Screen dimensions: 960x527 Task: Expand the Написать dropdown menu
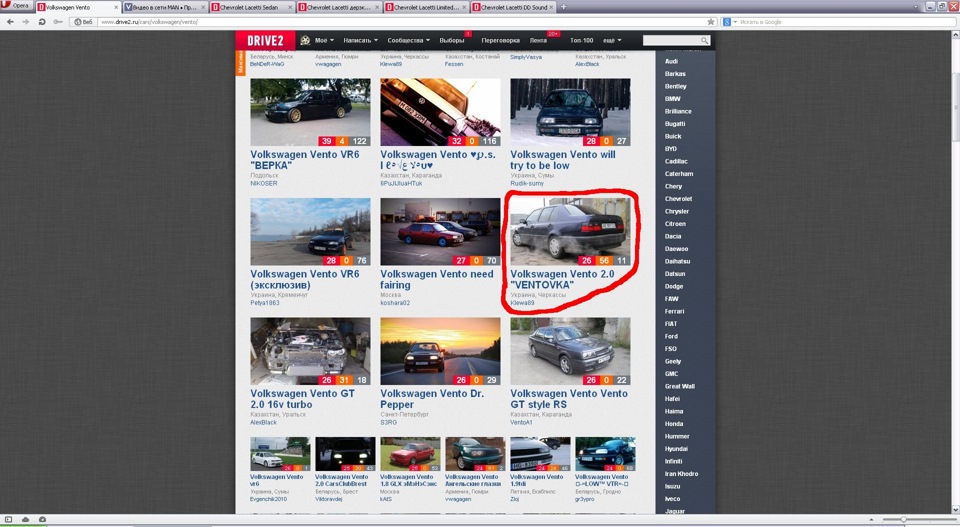click(x=360, y=40)
